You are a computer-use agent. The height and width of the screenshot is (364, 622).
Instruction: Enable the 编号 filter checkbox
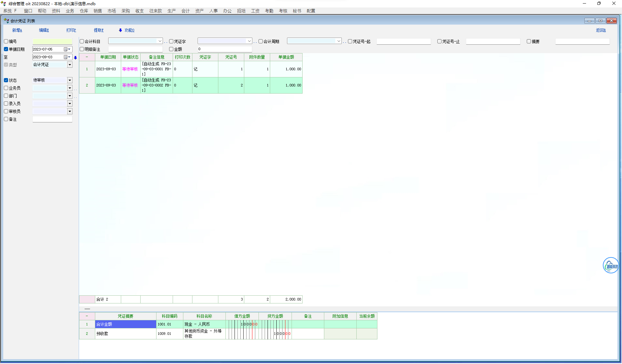pos(6,41)
